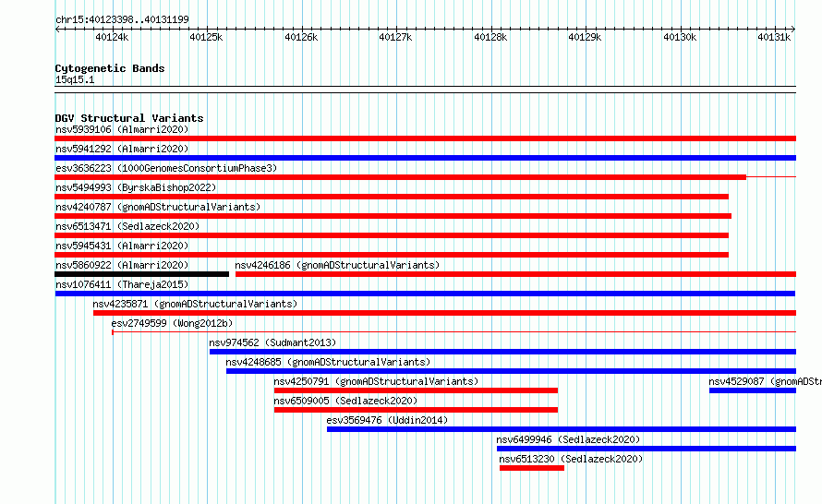Image resolution: width=822 pixels, height=504 pixels.
Task: Select the short blue bar under nsv4529087
Action: [x=753, y=390]
